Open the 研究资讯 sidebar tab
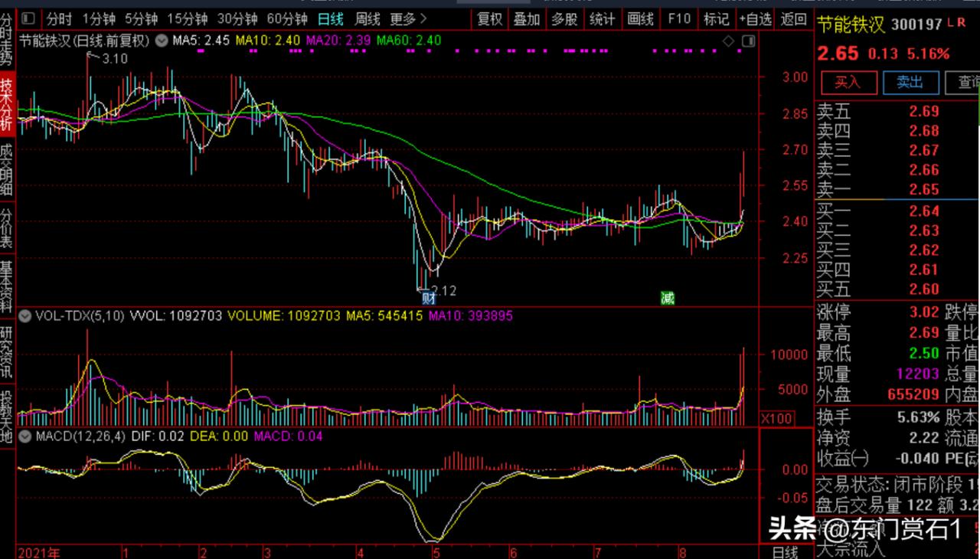The image size is (980, 559). (7, 351)
